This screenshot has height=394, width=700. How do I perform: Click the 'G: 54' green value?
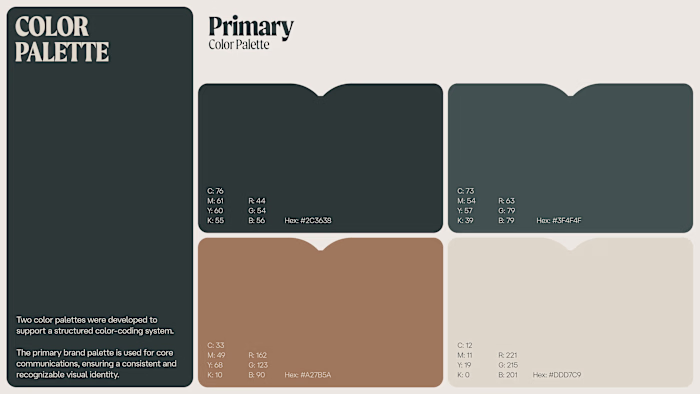tap(257, 211)
